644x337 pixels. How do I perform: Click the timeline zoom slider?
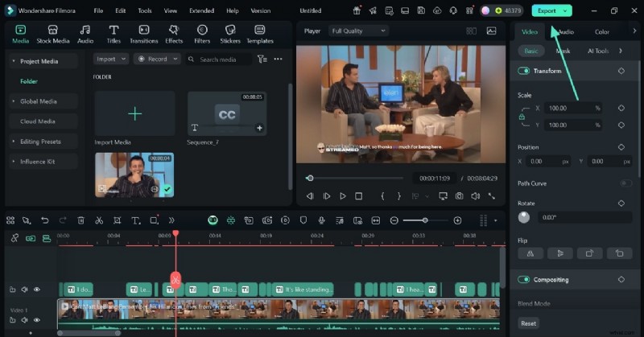point(426,220)
